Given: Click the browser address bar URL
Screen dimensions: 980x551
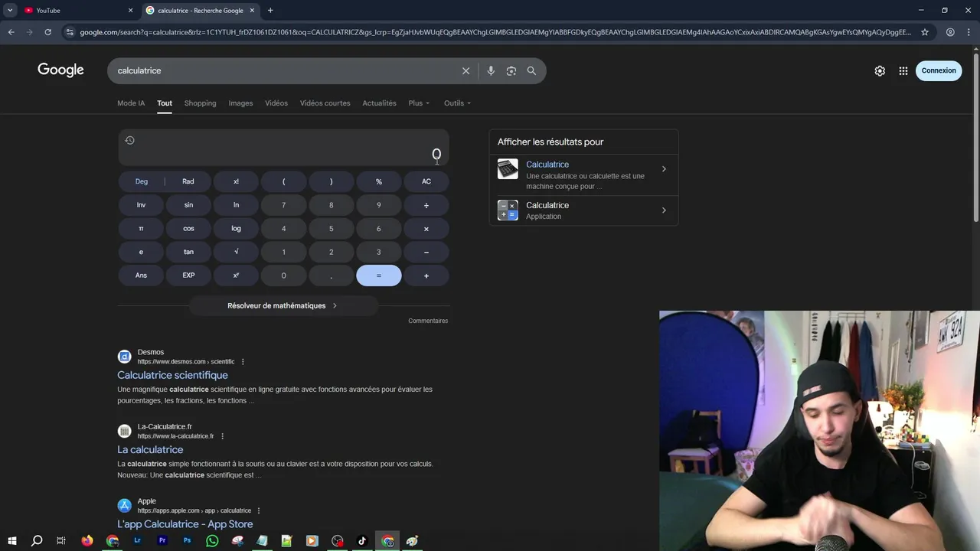Looking at the screenshot, I should (x=495, y=32).
